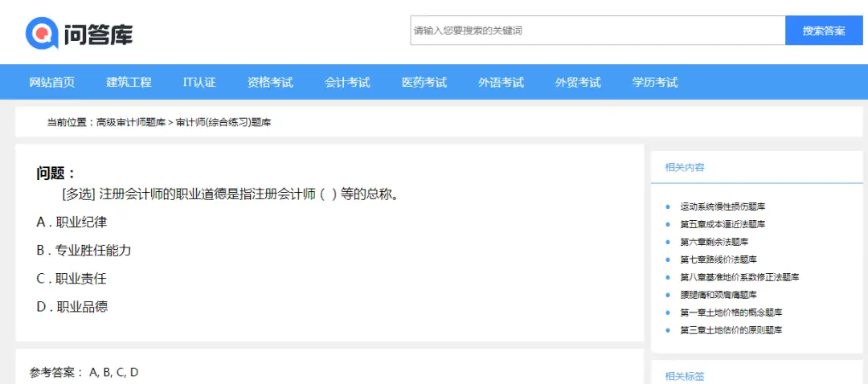Image resolution: width=868 pixels, height=384 pixels.
Task: Open 运动系统慢性损伤题库 related link
Action: (x=723, y=206)
